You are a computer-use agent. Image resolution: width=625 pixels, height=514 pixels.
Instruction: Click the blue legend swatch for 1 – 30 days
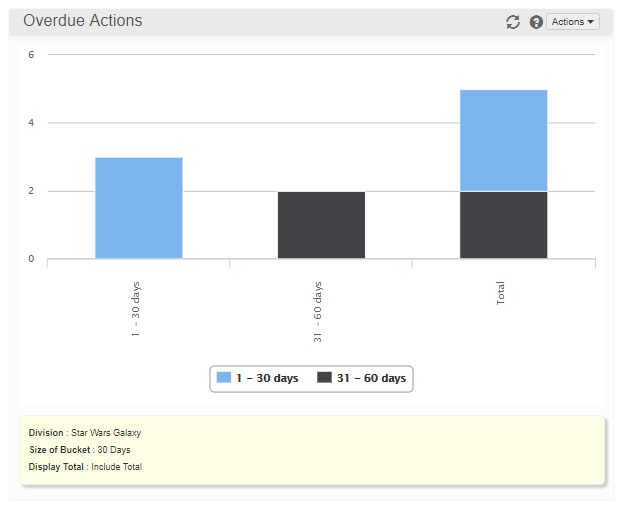(x=224, y=378)
